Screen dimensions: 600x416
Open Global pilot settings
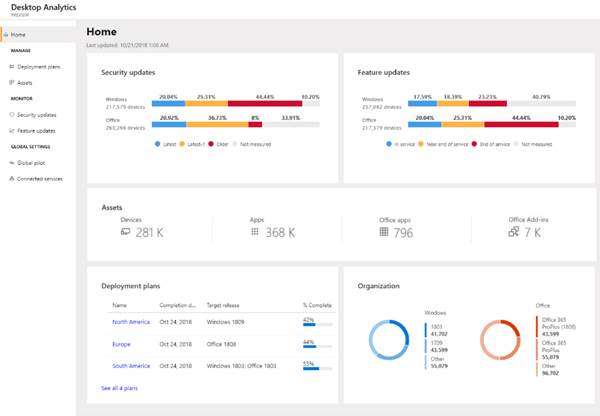tap(31, 163)
